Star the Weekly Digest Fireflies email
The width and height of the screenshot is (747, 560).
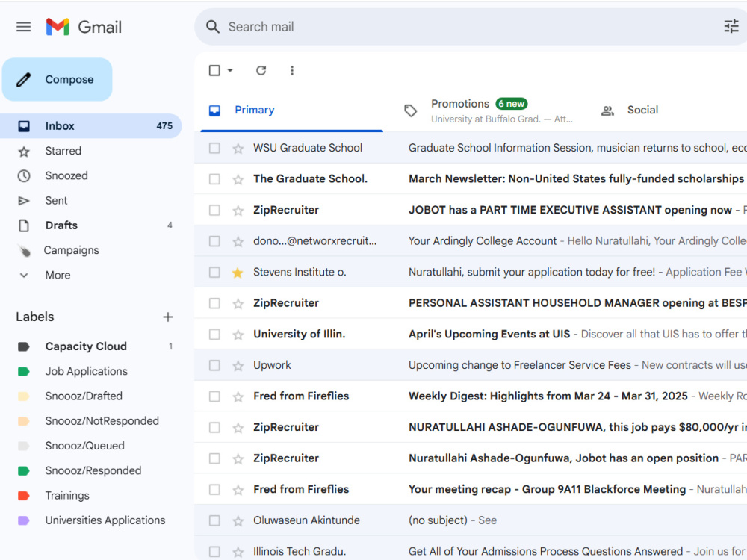(238, 396)
